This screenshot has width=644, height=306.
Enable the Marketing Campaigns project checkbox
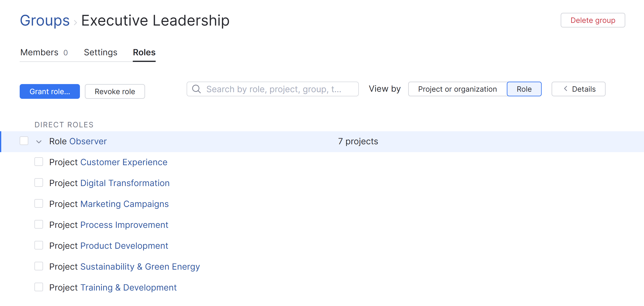coord(39,204)
